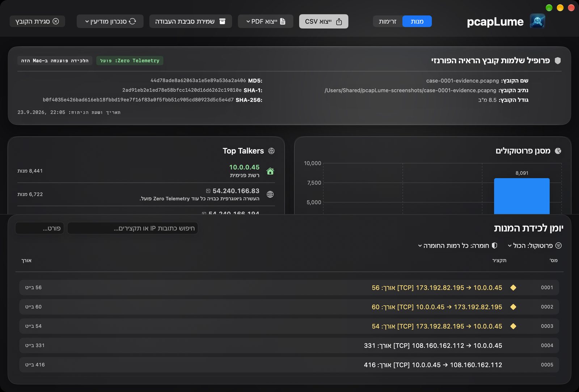The image size is (579, 392).
Task: Click the ייצוא CSV button
Action: (x=324, y=21)
